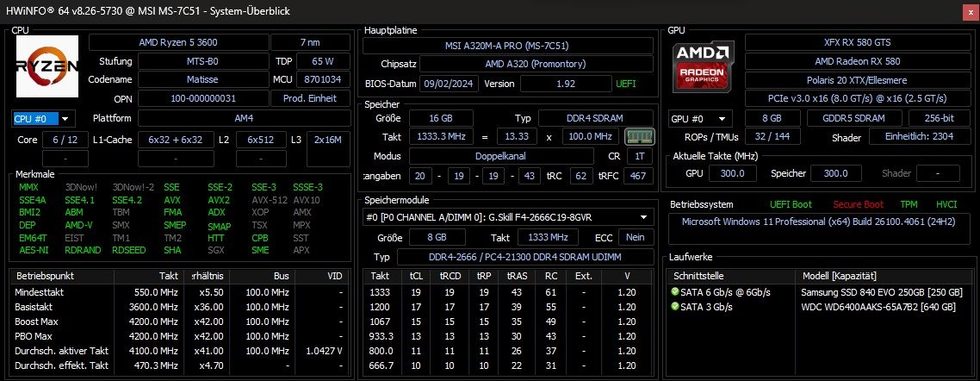
Task: Click the 1333.3 MHz memory Takt field
Action: click(441, 136)
